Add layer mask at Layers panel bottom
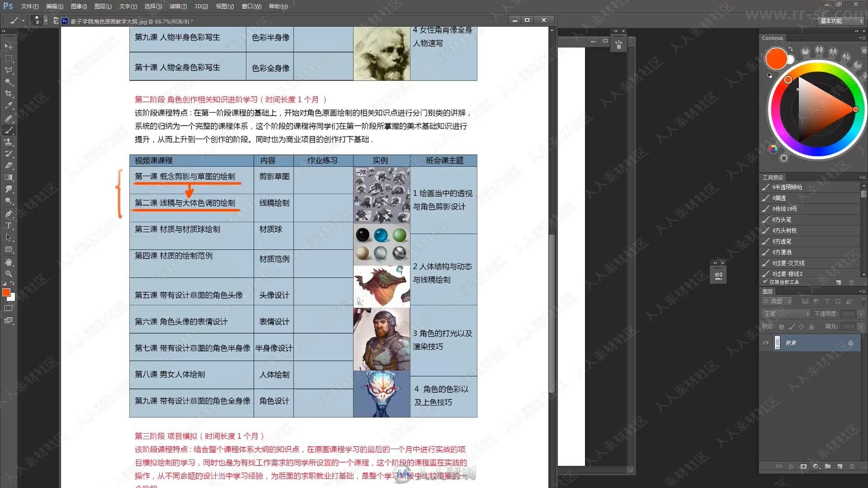 (x=803, y=466)
